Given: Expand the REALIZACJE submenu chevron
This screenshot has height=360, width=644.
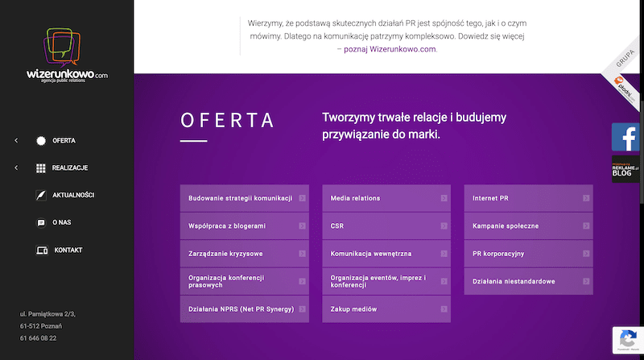Looking at the screenshot, I should tap(16, 168).
